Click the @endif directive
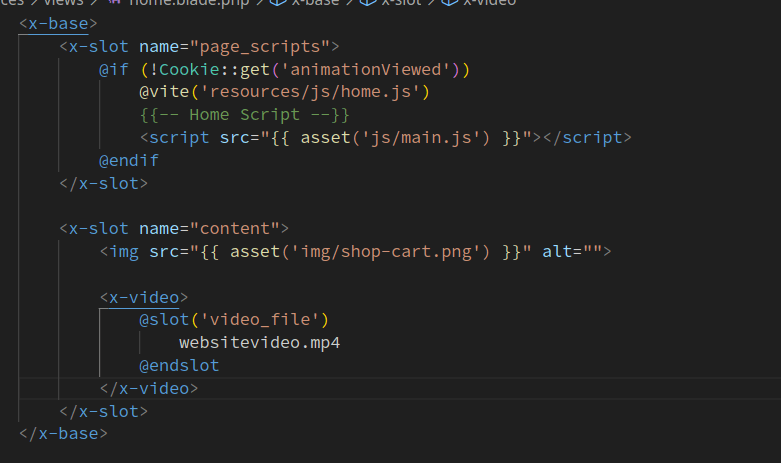Viewport: 781px width, 463px height. [128, 160]
